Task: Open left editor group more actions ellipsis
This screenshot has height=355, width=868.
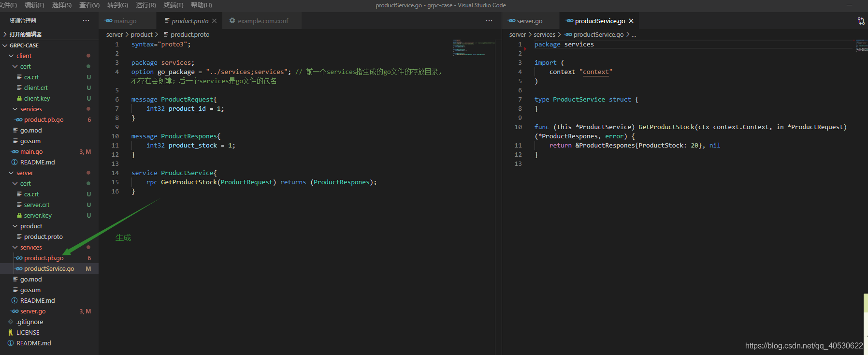Action: 489,21
